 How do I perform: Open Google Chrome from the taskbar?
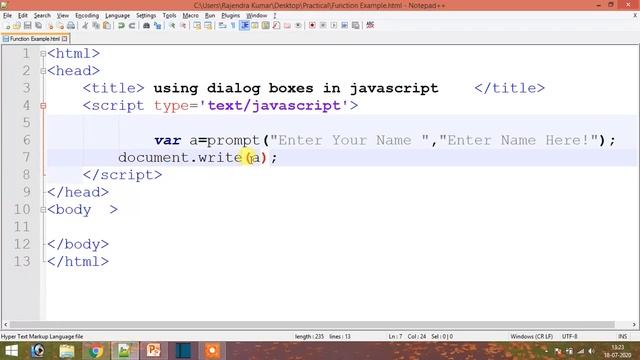point(96,351)
